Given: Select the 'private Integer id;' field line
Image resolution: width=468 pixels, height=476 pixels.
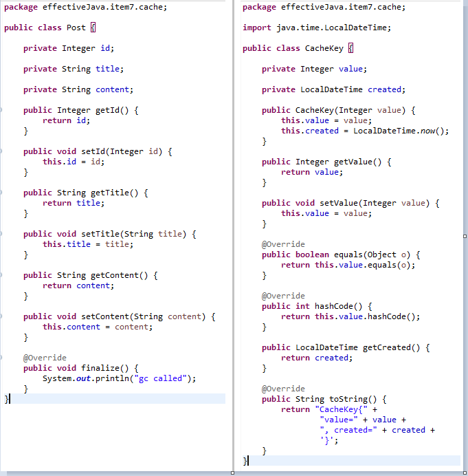Looking at the screenshot, I should (x=69, y=48).
